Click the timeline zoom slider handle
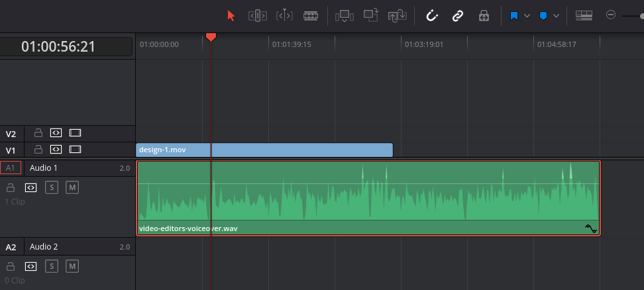Viewport: 644px width, 290px height. [x=642, y=16]
